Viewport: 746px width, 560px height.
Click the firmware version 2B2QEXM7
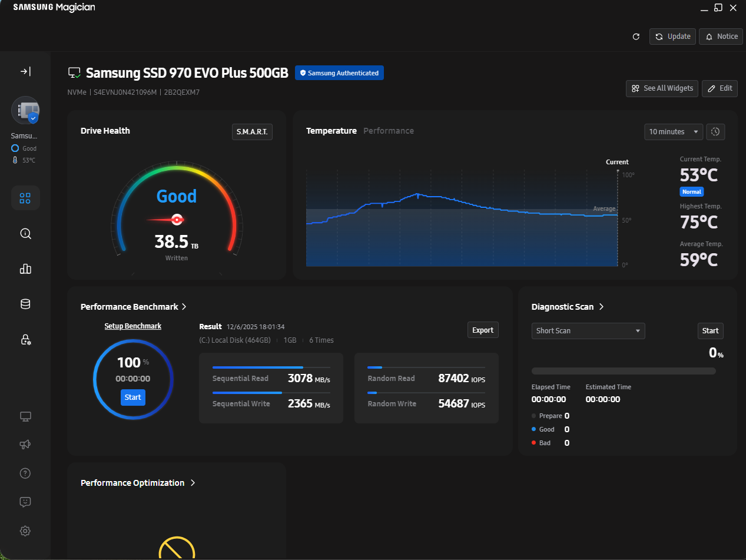(181, 92)
